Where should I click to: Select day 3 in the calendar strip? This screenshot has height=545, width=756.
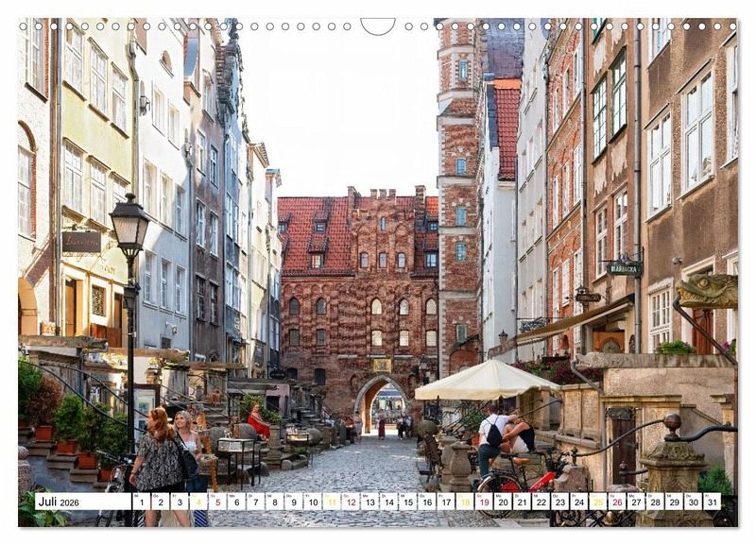(180, 502)
